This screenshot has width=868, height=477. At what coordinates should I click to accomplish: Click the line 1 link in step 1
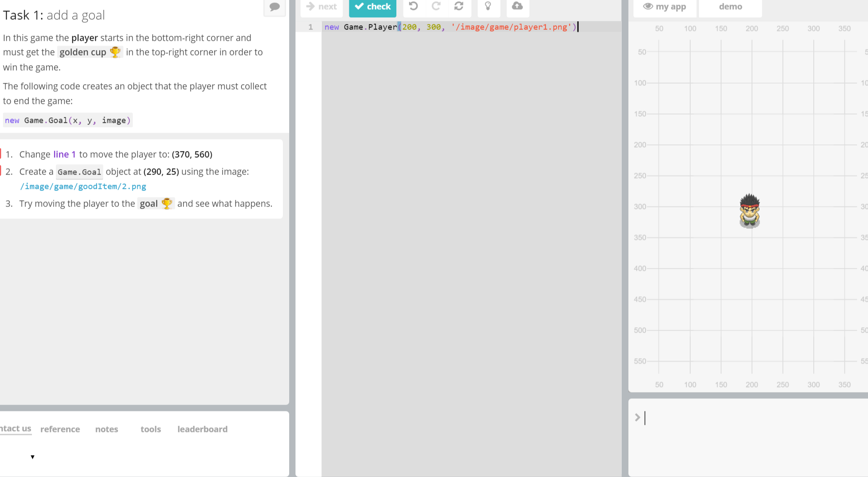[x=64, y=154]
